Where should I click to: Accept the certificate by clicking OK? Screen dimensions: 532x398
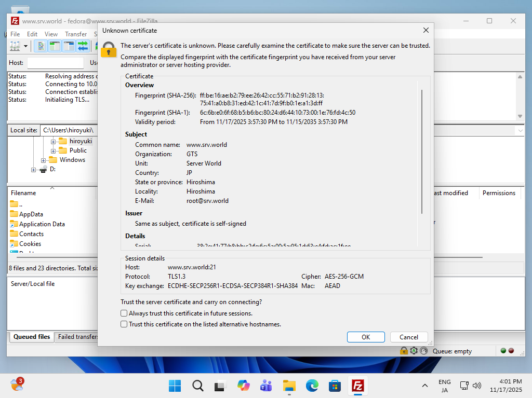tap(365, 337)
